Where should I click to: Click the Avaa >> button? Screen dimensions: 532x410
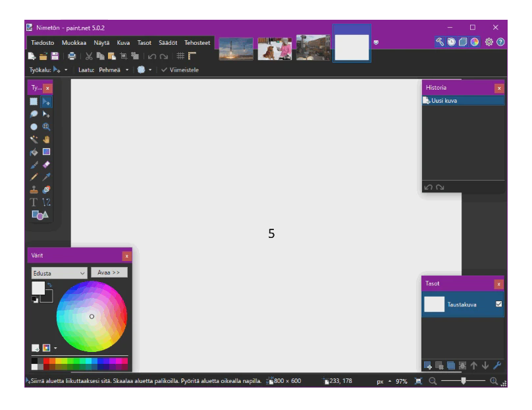click(x=109, y=272)
